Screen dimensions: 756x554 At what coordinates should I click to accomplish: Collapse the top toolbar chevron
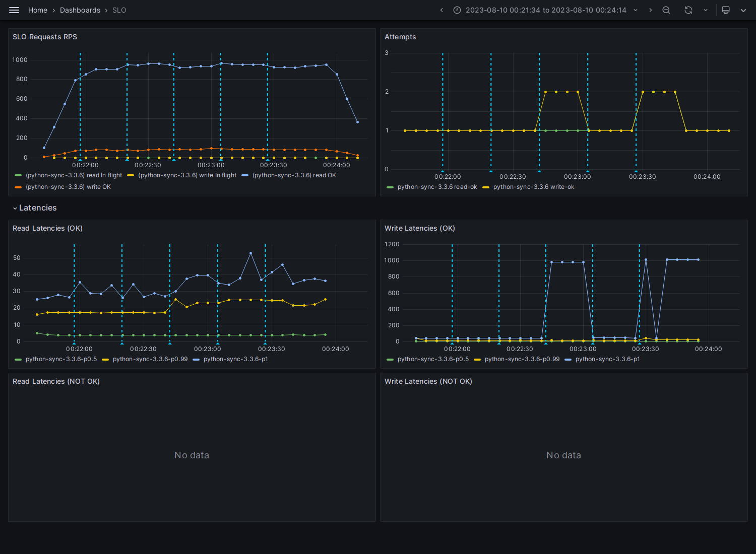point(743,10)
